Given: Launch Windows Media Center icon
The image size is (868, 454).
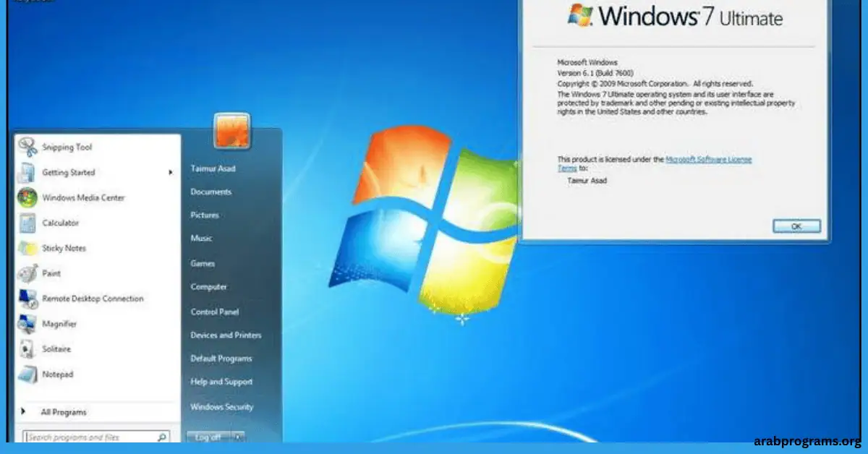Looking at the screenshot, I should click(27, 197).
